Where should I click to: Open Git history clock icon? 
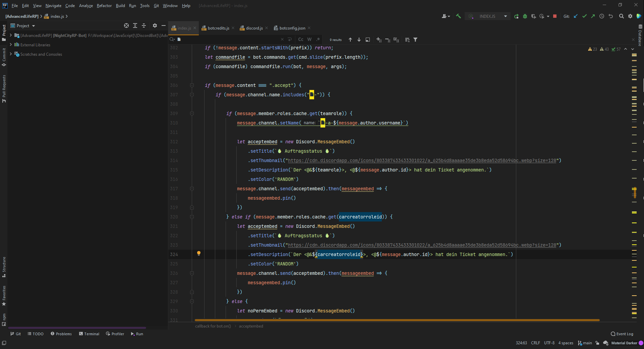tap(602, 16)
